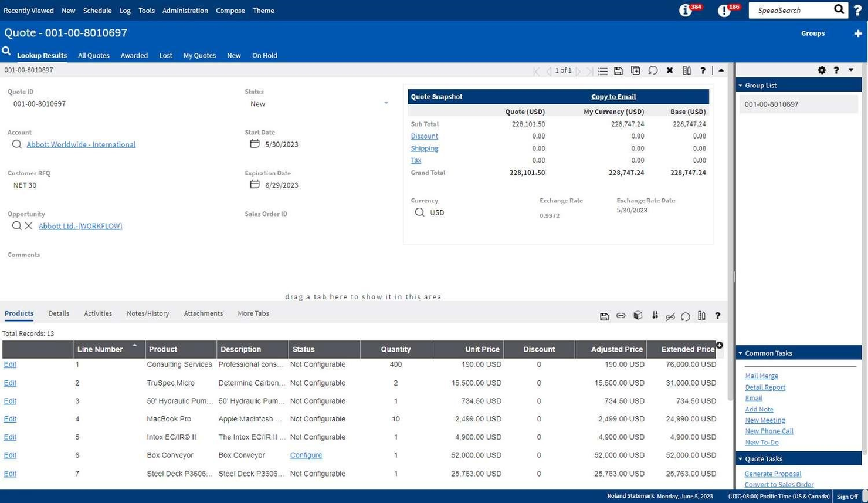Collapse the Group List panel
Image resolution: width=868 pixels, height=503 pixels.
pos(741,85)
